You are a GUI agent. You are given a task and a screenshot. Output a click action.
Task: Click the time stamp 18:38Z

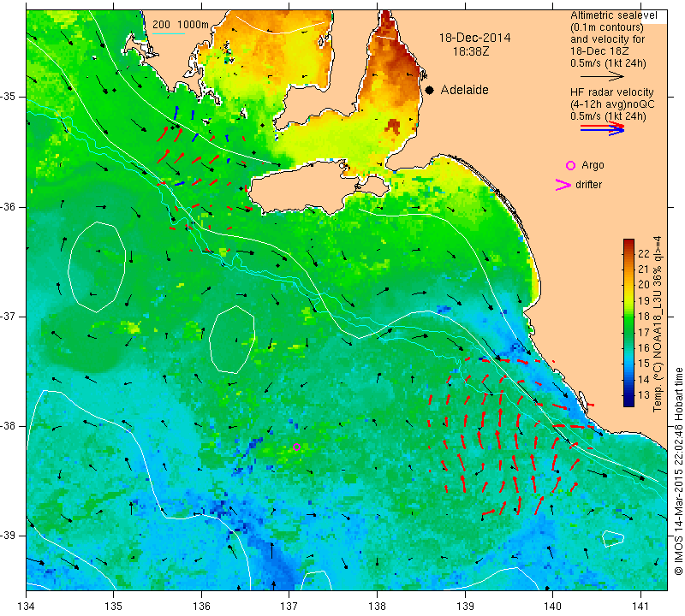[x=470, y=51]
